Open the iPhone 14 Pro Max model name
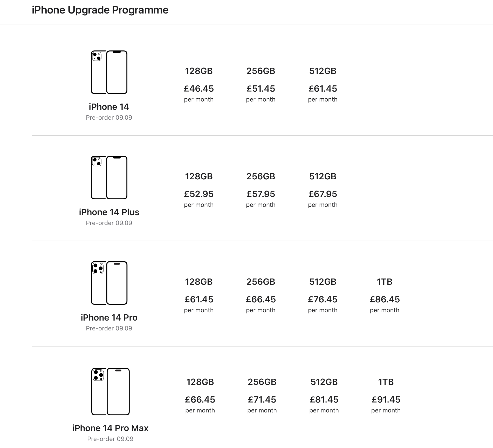 tap(110, 428)
